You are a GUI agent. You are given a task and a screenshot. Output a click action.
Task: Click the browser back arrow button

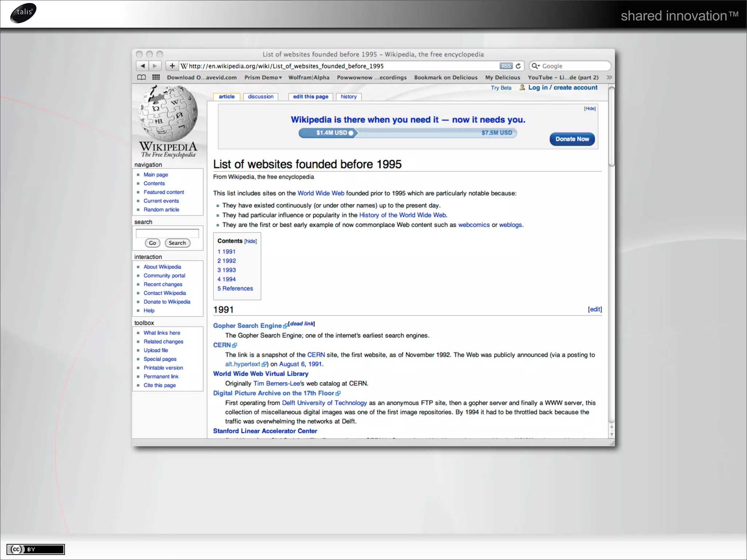coord(143,66)
